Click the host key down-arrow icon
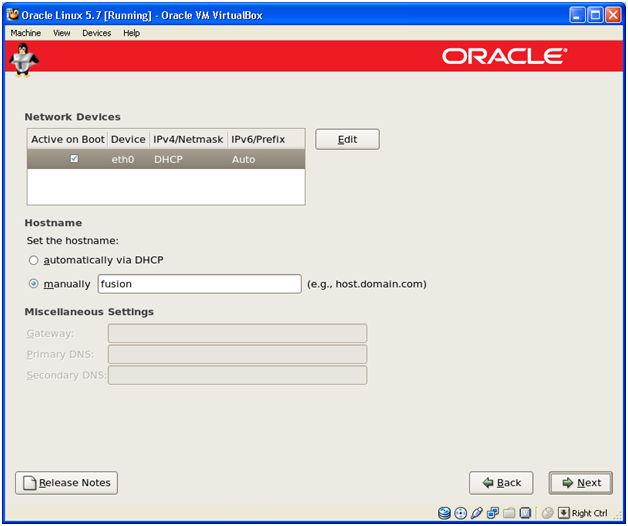This screenshot has height=526, width=628. click(x=564, y=513)
